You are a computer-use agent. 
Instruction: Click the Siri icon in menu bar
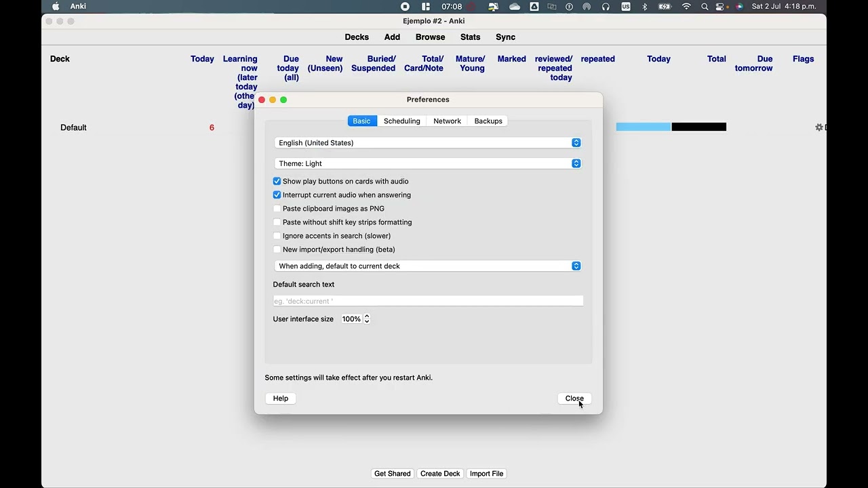coord(739,7)
